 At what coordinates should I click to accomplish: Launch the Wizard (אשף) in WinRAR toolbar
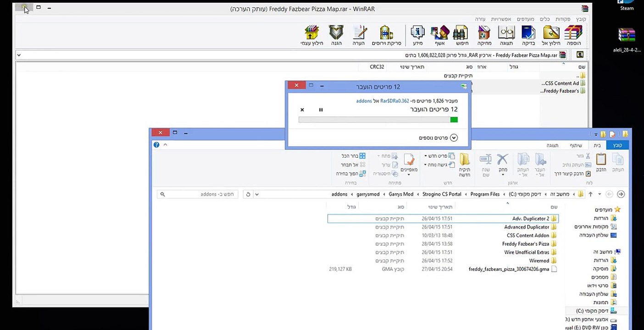pyautogui.click(x=440, y=35)
